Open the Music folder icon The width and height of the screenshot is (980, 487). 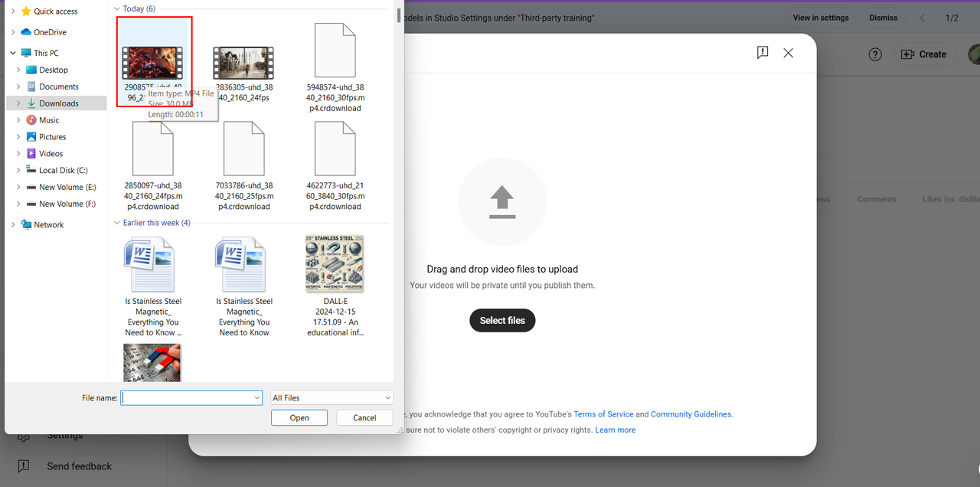click(x=31, y=120)
